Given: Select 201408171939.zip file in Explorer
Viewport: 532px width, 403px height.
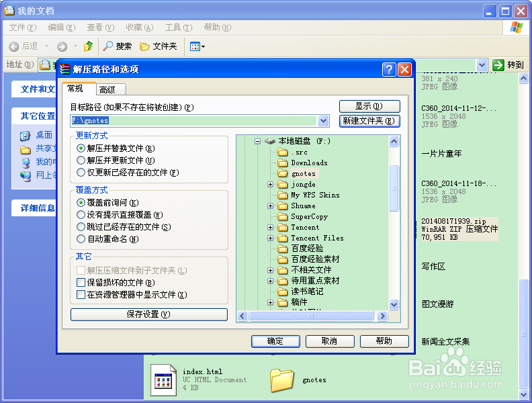Looking at the screenshot, I should pos(459,229).
